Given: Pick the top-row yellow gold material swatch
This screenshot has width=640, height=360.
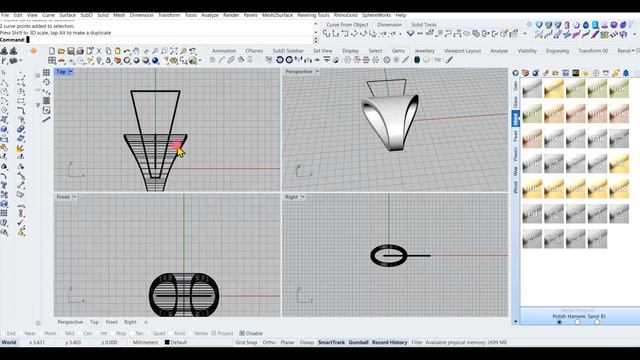Looking at the screenshot, I should (x=554, y=88).
